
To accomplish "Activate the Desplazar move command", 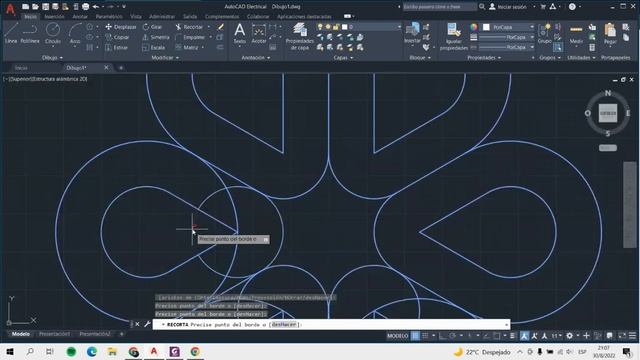I will click(121, 27).
